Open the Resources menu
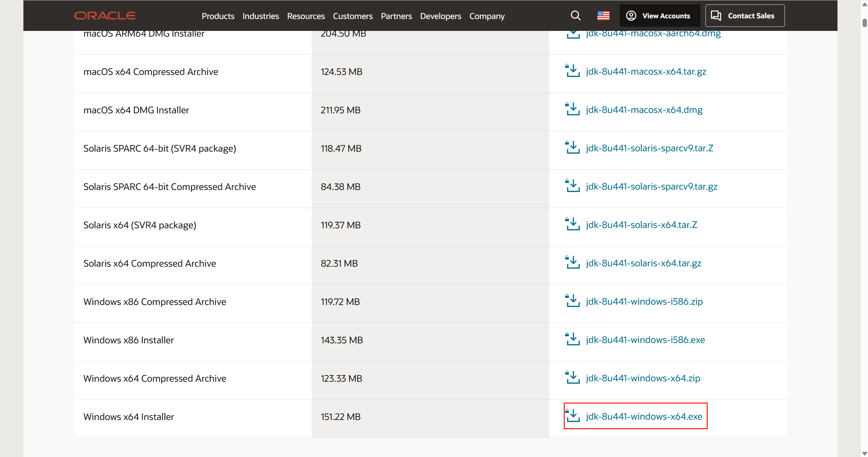Viewport: 868px width, 457px height. click(306, 16)
